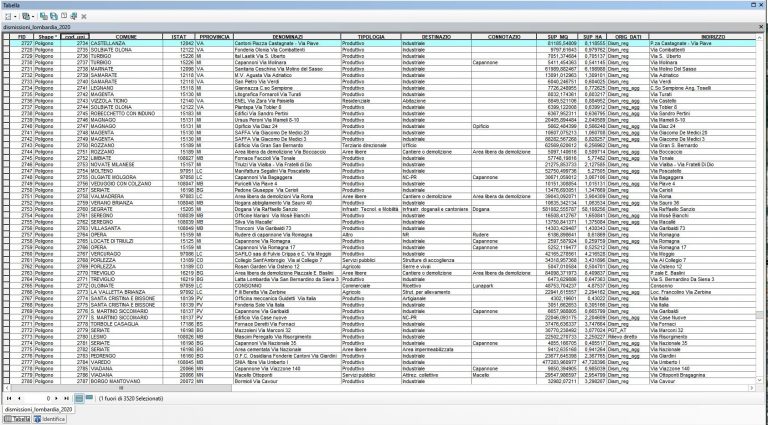Click the Switch Selection icon
768x425 pixels.
pyautogui.click(x=53, y=16)
